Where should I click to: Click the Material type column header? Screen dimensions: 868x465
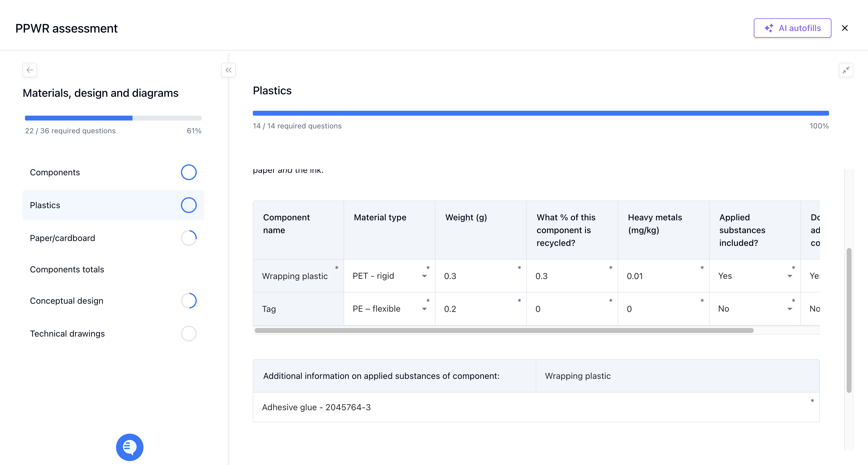[389, 230]
